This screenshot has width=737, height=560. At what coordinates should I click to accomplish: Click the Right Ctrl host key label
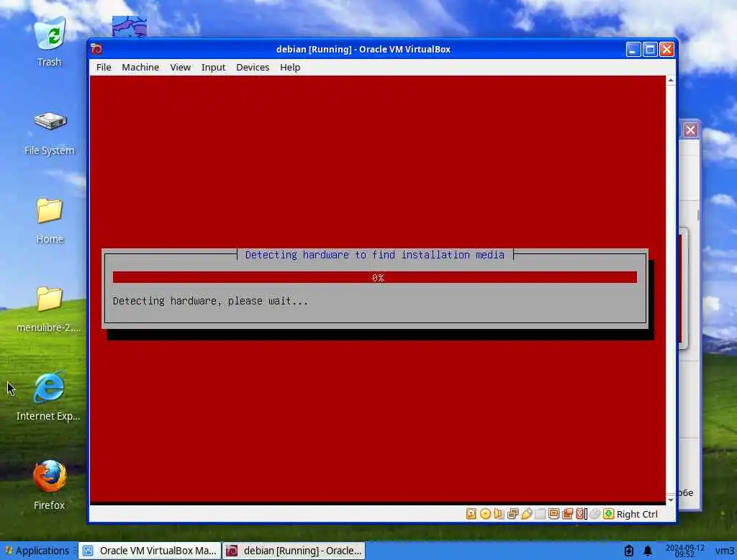[x=637, y=515]
